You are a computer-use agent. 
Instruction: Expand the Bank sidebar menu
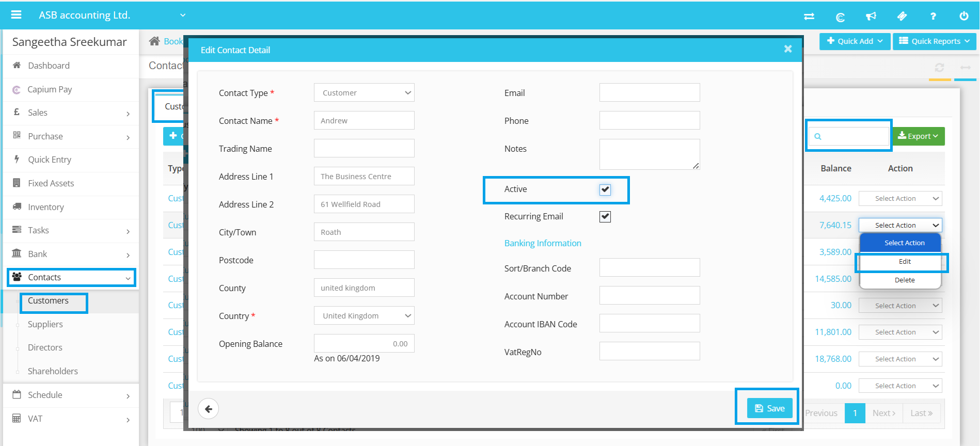[71, 254]
